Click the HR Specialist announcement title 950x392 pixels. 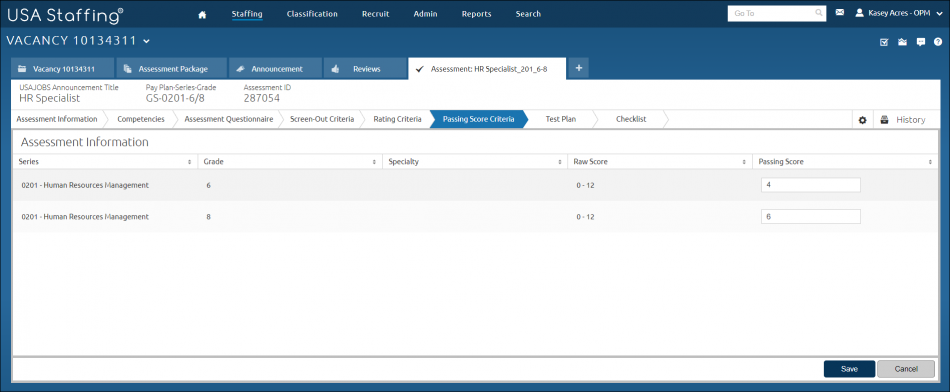pos(50,98)
